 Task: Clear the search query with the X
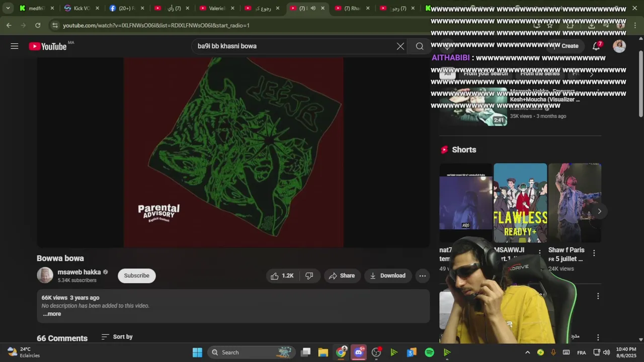click(400, 46)
